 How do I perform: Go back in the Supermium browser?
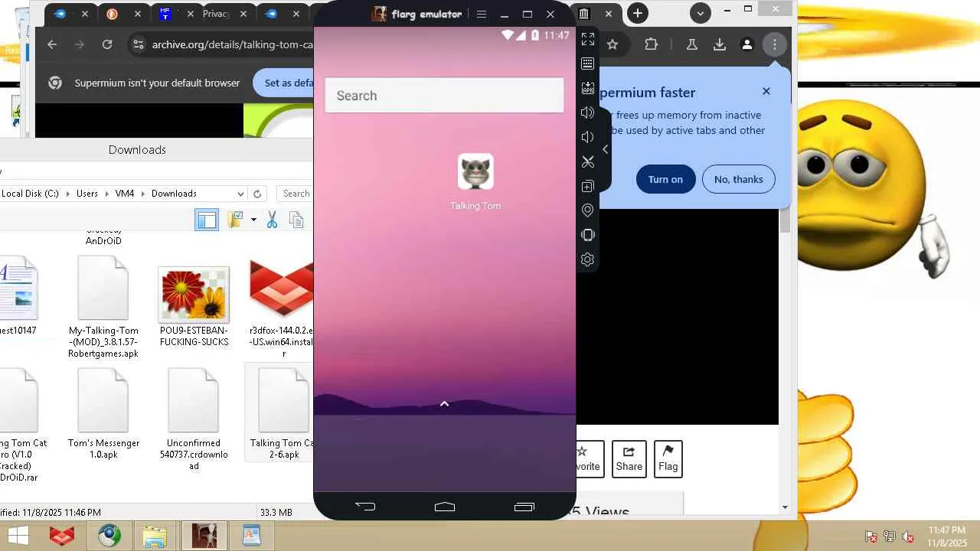52,44
